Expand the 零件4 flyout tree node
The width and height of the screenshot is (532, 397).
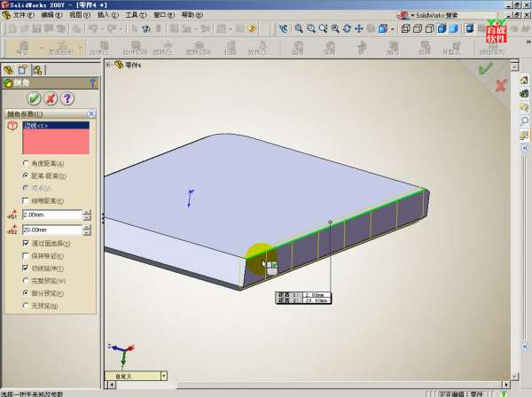[x=108, y=65]
